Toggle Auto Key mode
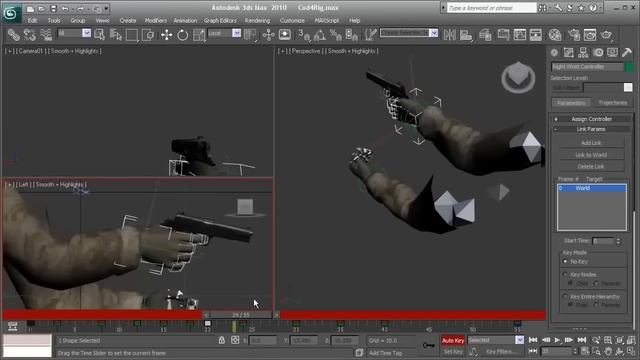Screen dimensions: 640x360 453,340
